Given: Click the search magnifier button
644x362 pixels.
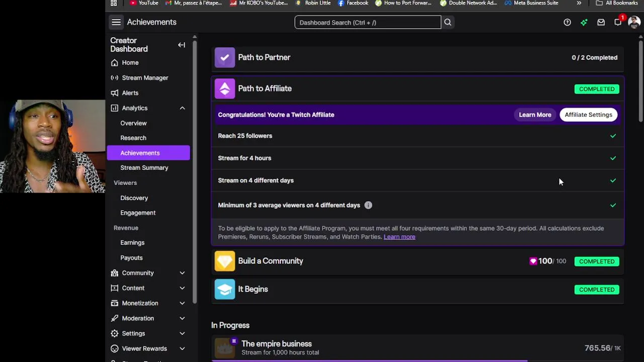Looking at the screenshot, I should click(x=447, y=22).
